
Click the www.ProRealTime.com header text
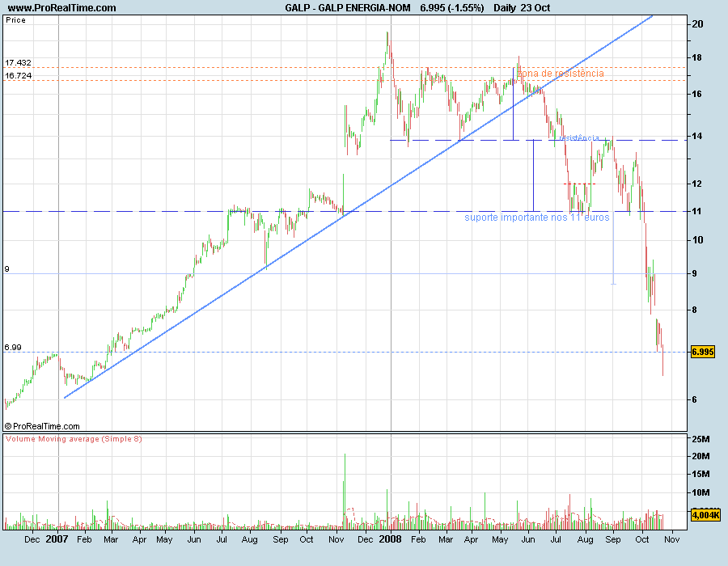pos(61,8)
